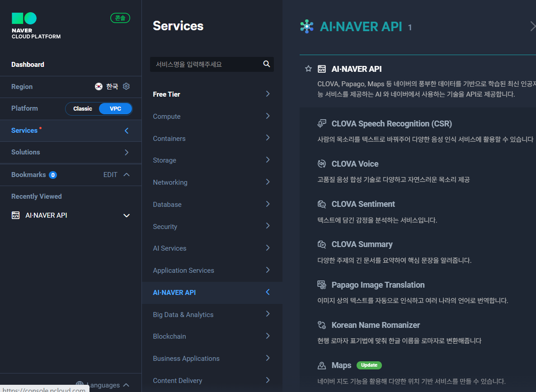Screen dimensions: 536x392
Task: Select the Security category
Action: pyautogui.click(x=212, y=226)
